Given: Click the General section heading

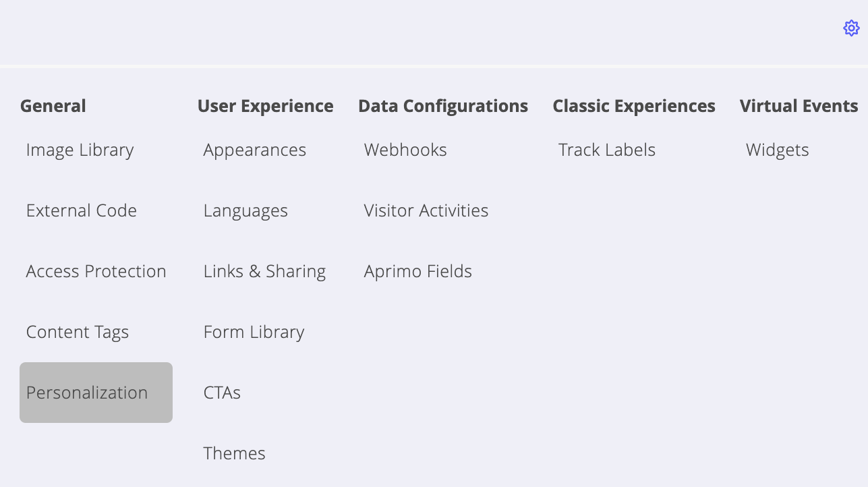Looking at the screenshot, I should [x=53, y=106].
